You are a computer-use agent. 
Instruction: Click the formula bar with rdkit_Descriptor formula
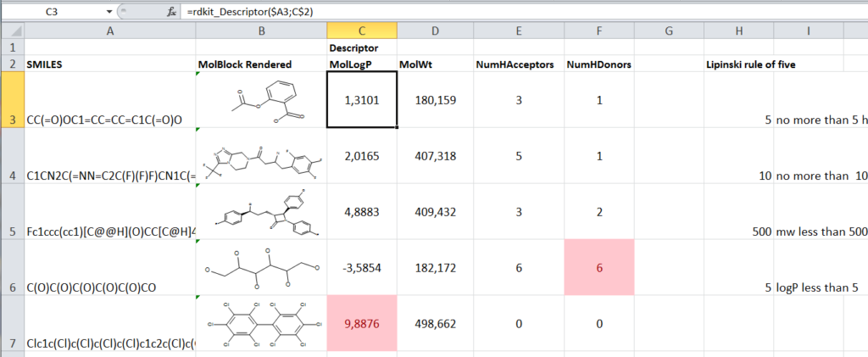(x=524, y=11)
